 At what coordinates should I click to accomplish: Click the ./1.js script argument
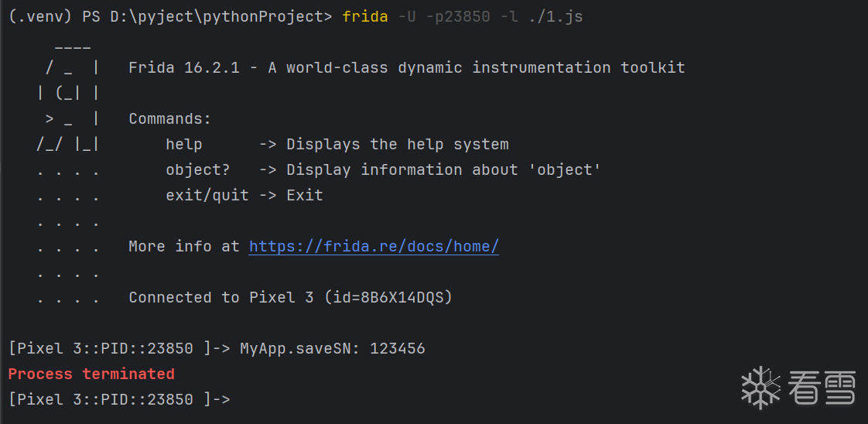555,16
